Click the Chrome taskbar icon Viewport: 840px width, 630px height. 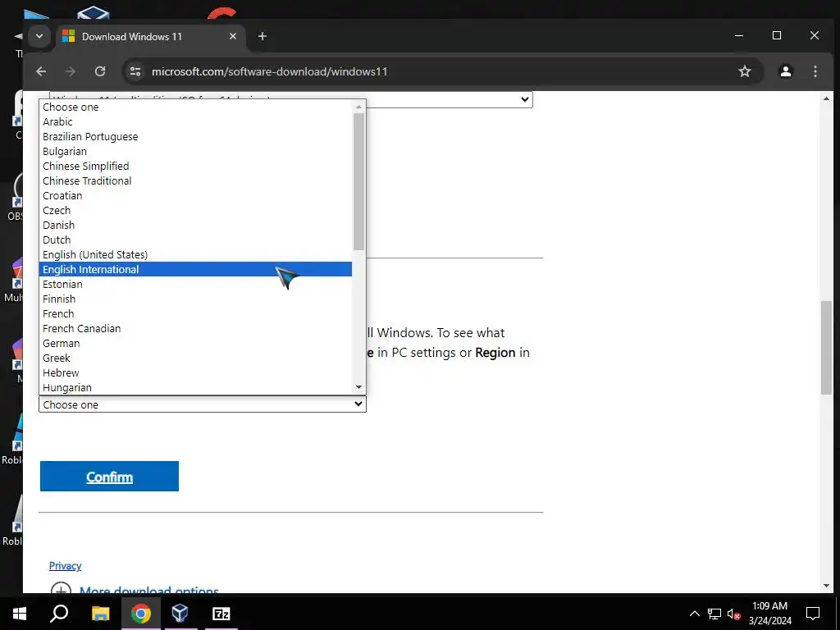(140, 614)
